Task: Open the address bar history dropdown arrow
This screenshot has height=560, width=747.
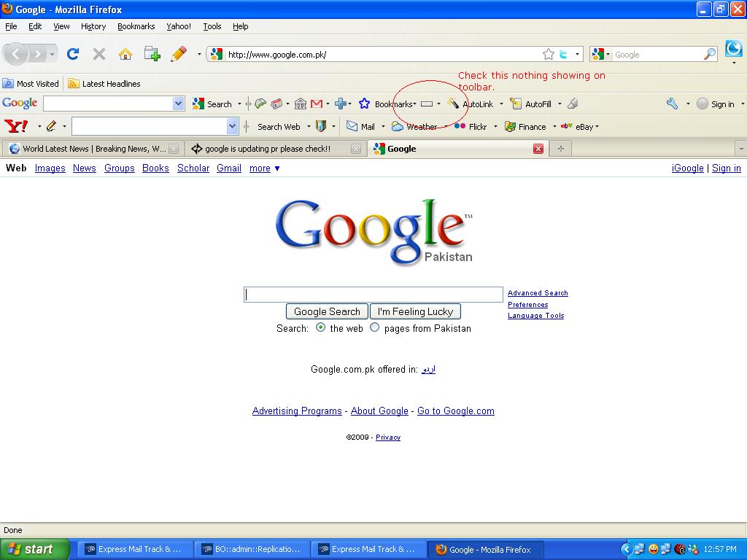Action: (578, 54)
